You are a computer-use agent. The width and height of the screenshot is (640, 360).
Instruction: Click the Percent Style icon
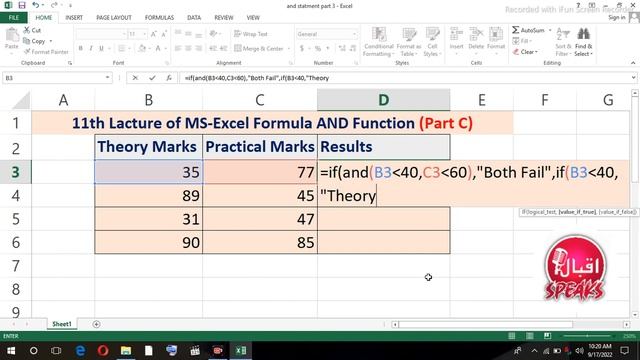click(318, 49)
